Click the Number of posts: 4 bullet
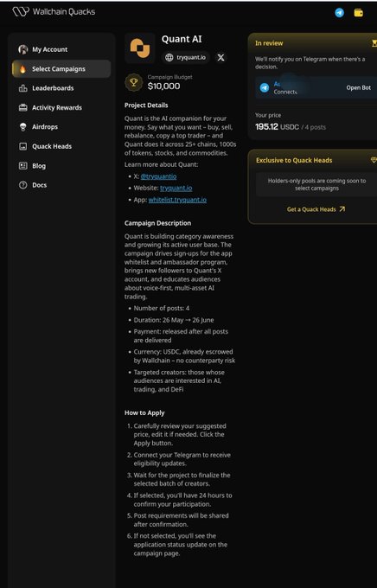Screen dimensions: 377x588 click(162, 308)
